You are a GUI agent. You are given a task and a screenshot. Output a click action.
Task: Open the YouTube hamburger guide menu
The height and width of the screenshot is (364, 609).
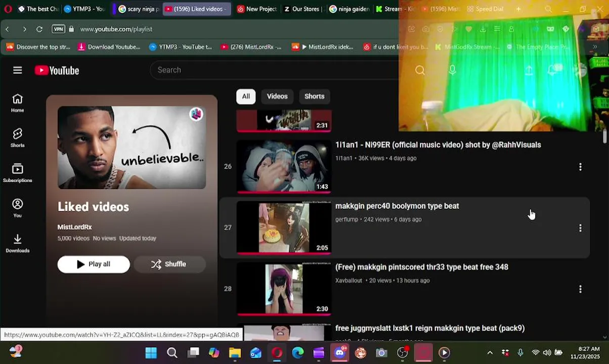[x=18, y=70]
